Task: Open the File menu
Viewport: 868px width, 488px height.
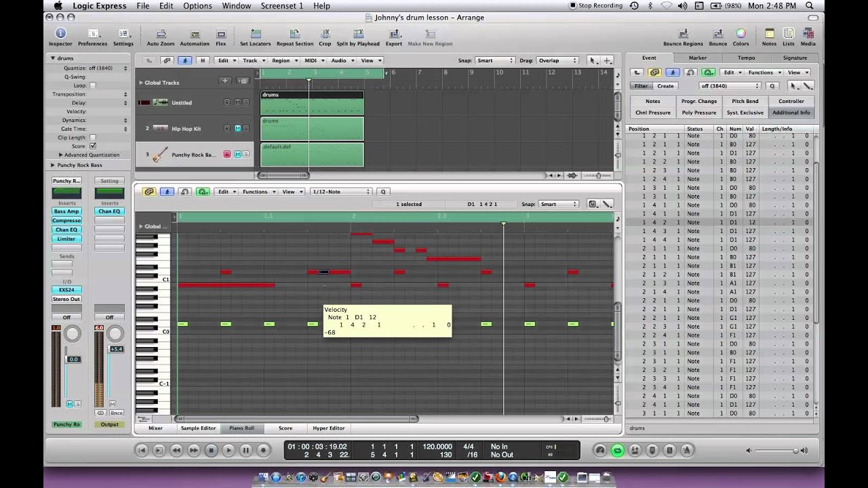Action: [142, 5]
